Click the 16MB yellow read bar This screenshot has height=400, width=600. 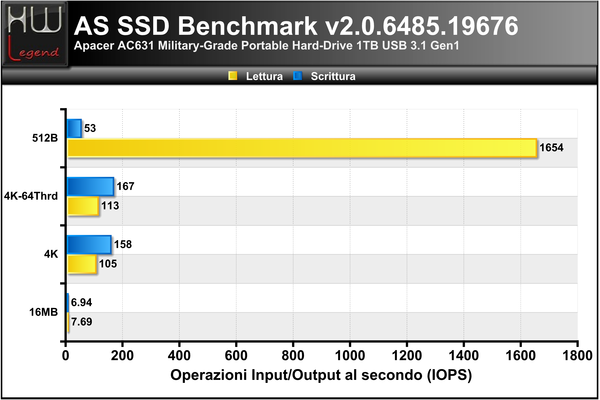click(68, 322)
